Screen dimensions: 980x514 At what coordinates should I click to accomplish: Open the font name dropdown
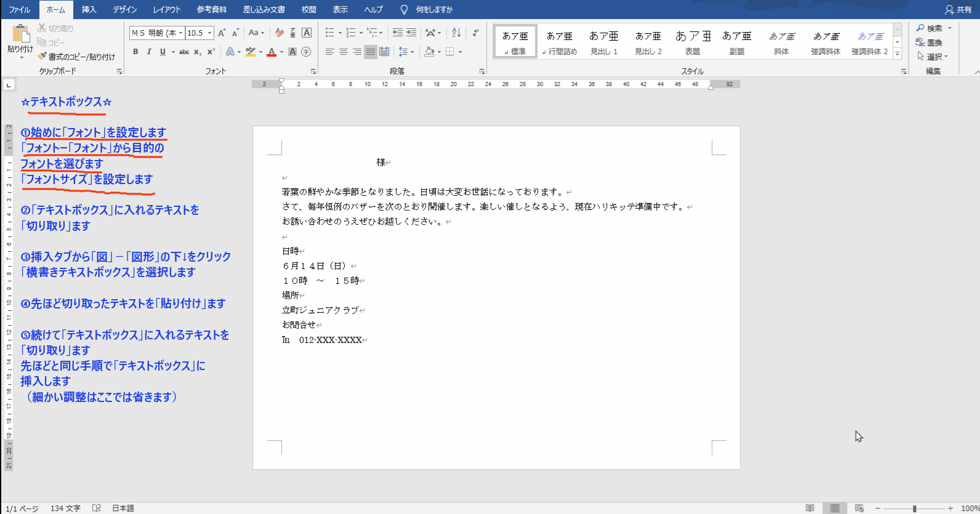181,33
